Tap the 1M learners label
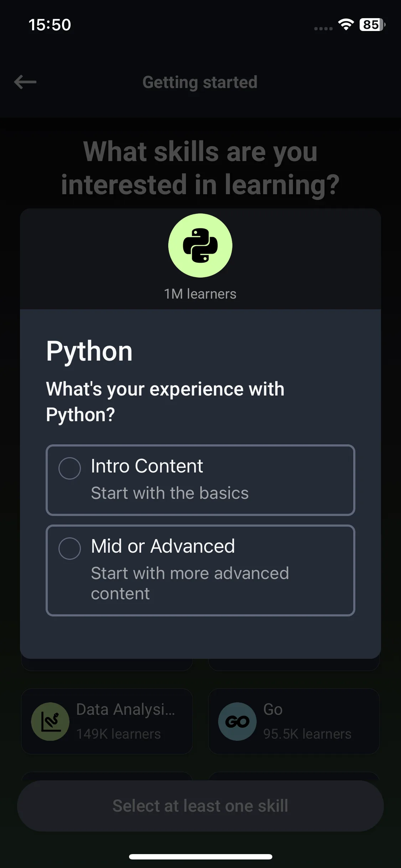Viewport: 401px width, 868px height. pyautogui.click(x=200, y=294)
